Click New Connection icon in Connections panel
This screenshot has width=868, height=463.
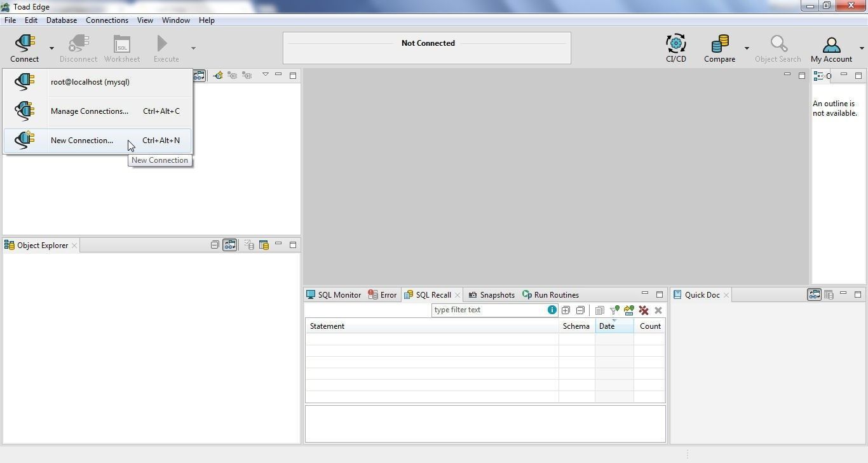218,75
